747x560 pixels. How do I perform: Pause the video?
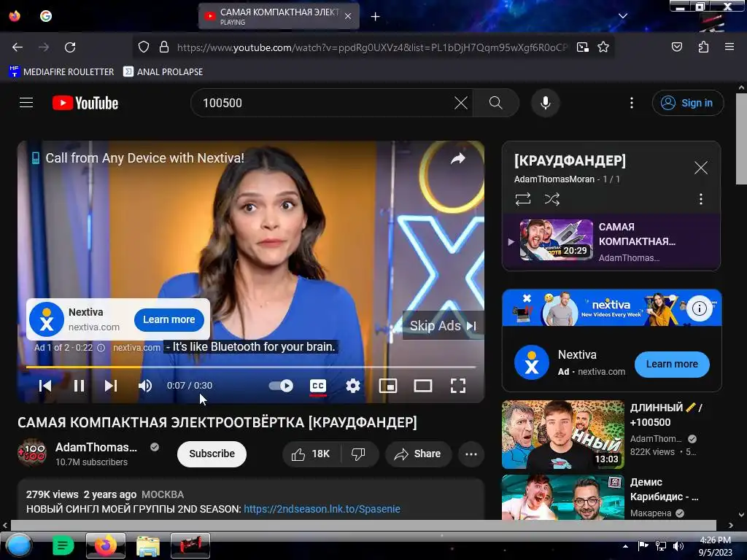(x=79, y=386)
